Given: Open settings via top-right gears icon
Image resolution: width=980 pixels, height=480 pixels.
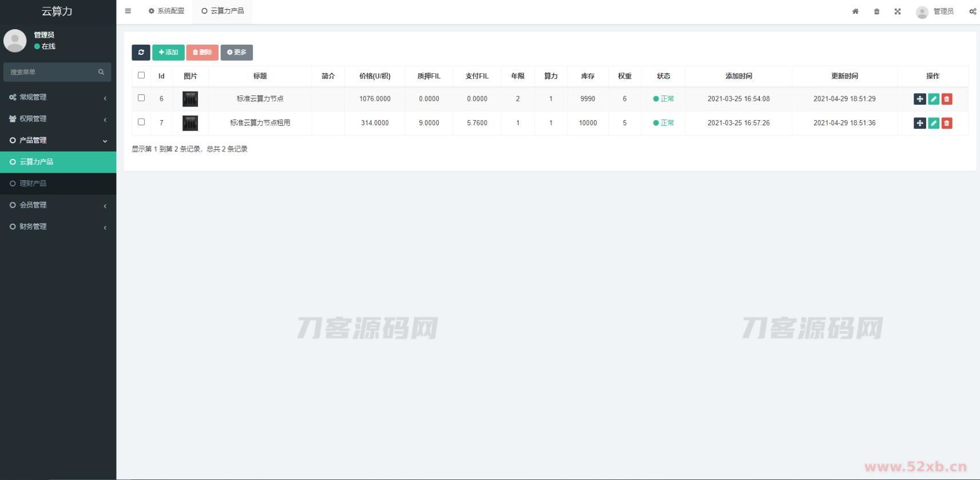Looking at the screenshot, I should pyautogui.click(x=972, y=11).
